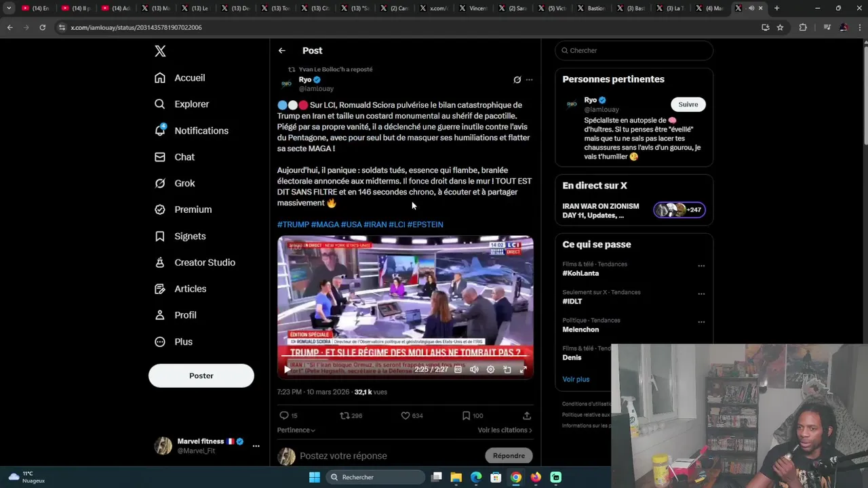
Task: Open Ryo profile avatar on post
Action: [x=287, y=83]
